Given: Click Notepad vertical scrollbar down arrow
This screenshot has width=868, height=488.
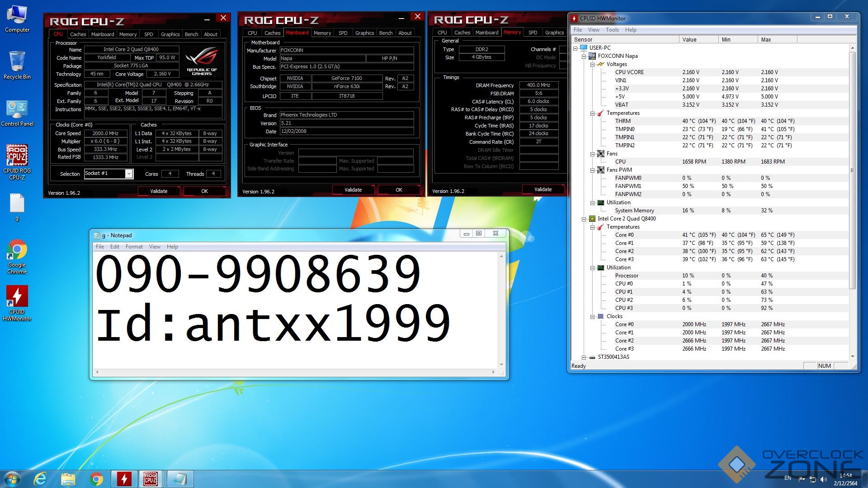Looking at the screenshot, I should [501, 365].
